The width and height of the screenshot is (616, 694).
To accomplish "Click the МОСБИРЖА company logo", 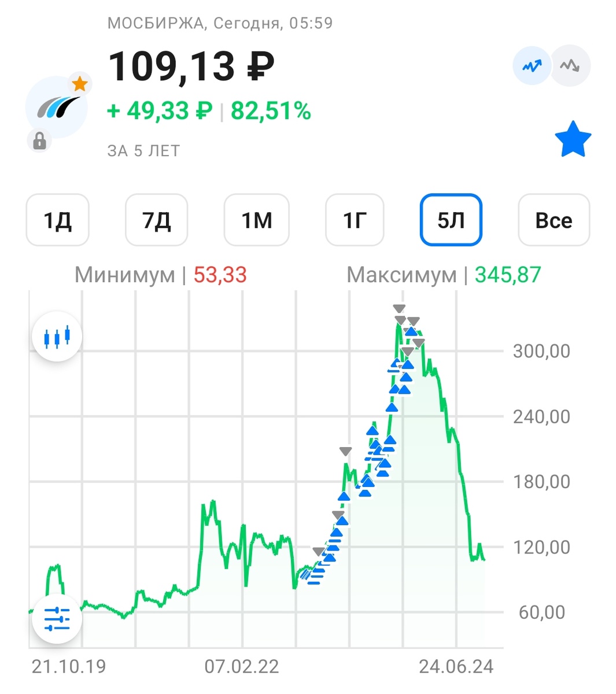I will [x=56, y=107].
